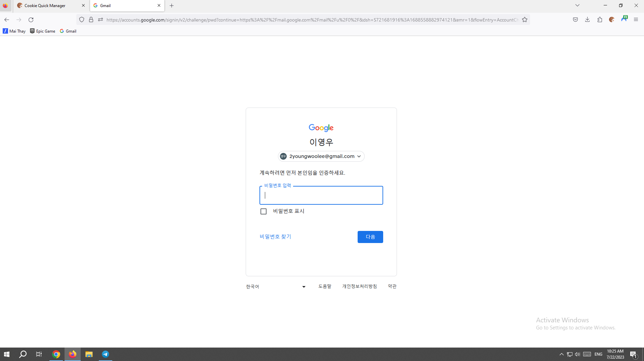
Task: Open a new tab with the plus button
Action: point(172,5)
